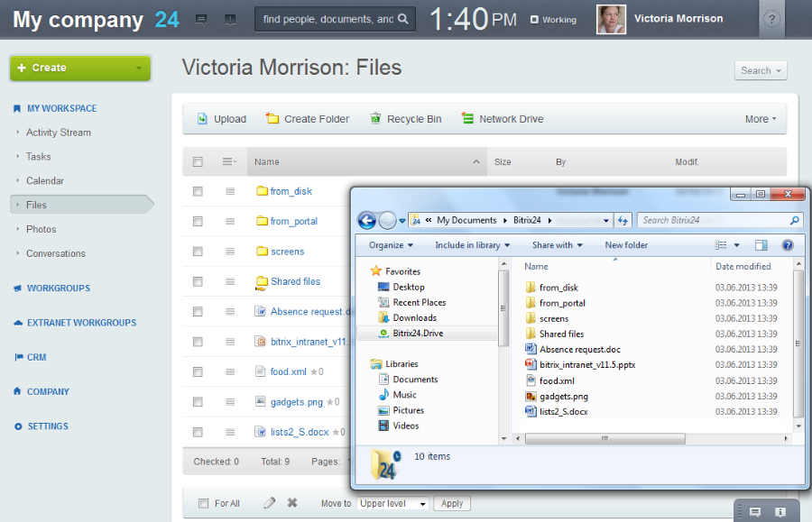The height and width of the screenshot is (522, 812).
Task: Click the help question mark icon
Action: tap(770, 20)
